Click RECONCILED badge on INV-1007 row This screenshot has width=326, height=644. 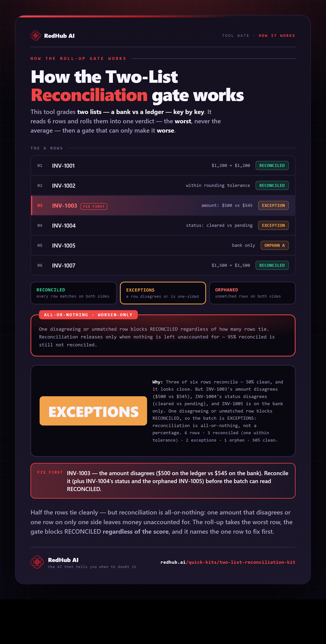coord(272,265)
